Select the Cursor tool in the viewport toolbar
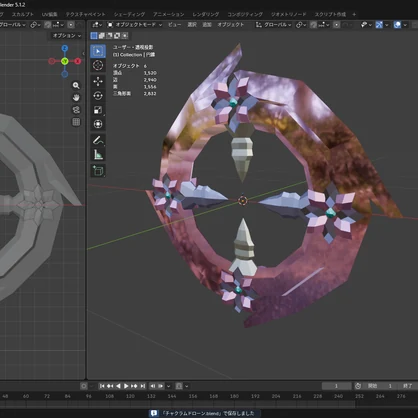 pyautogui.click(x=98, y=66)
